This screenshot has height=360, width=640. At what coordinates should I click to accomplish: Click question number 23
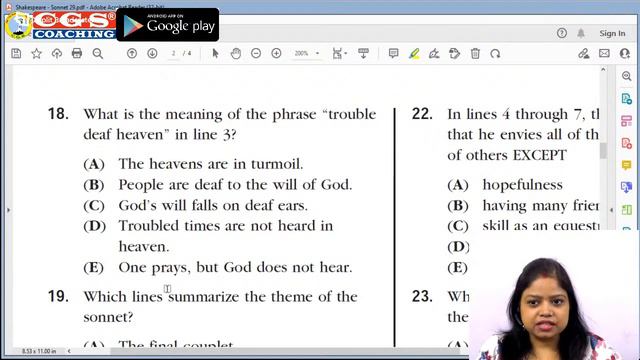422,296
